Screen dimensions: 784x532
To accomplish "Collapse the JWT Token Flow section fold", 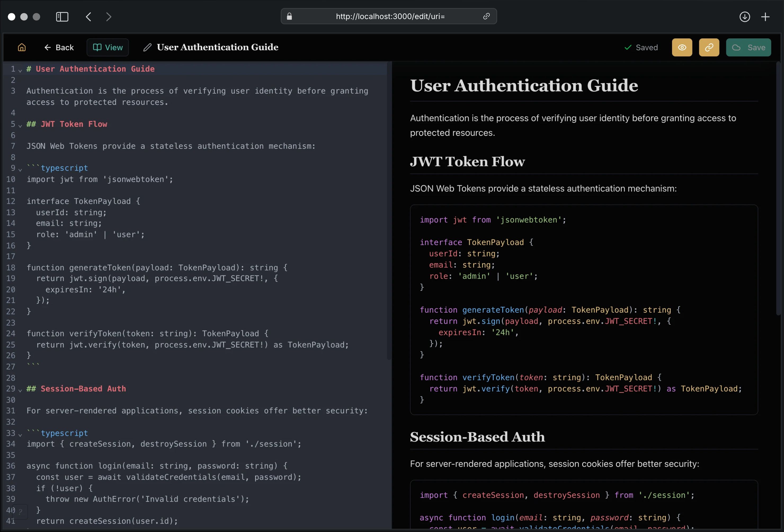I will [20, 126].
